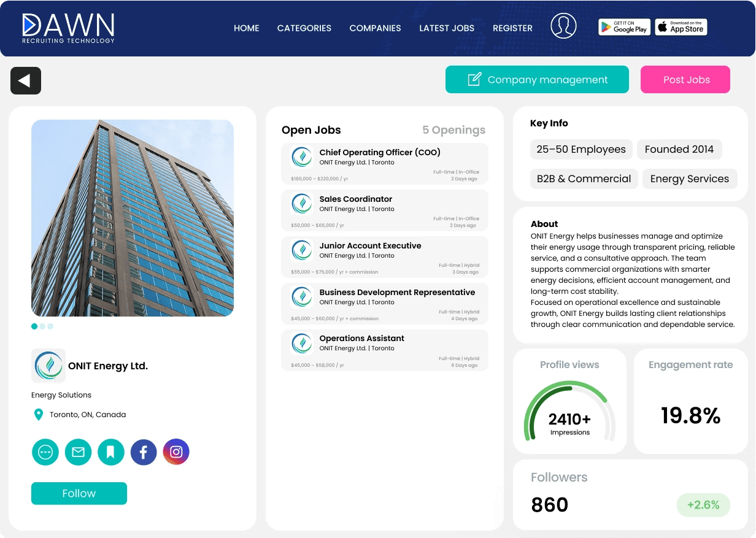Click the edit icon in Company management
Screen dimensions: 756x538
[x=474, y=80]
